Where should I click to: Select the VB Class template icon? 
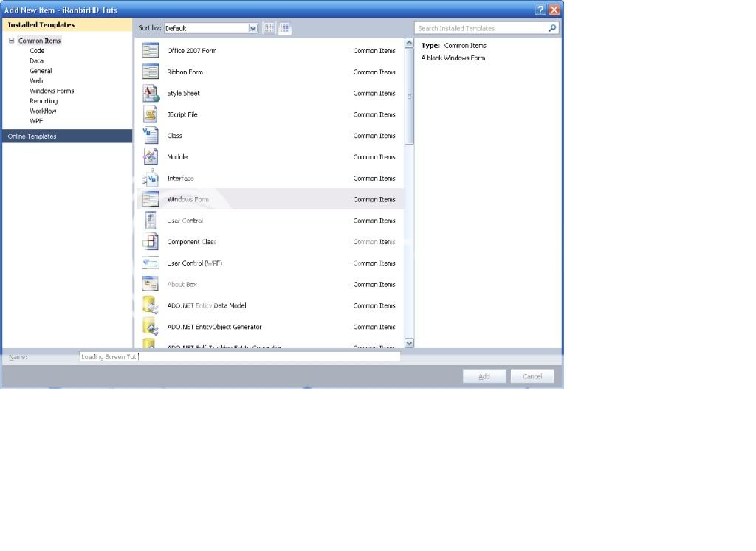(151, 136)
